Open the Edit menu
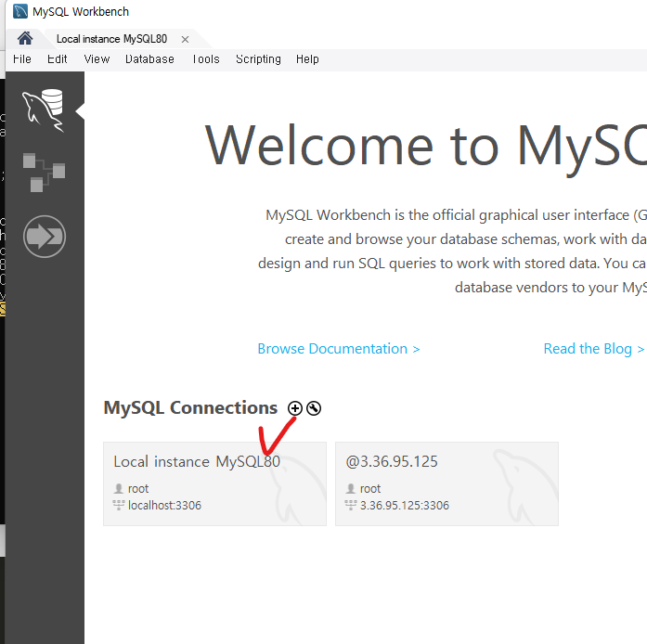 57,59
